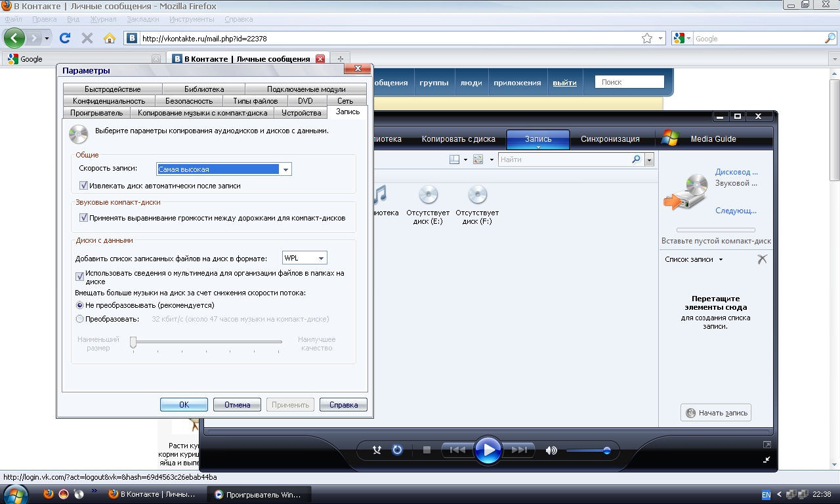
Task: Select the Не преобразовывать (рекомендуется) radio button
Action: point(80,305)
